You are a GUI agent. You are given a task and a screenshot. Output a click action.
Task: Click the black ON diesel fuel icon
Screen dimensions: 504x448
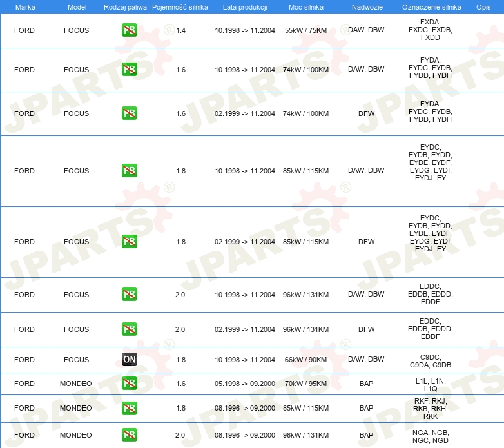pos(129,359)
